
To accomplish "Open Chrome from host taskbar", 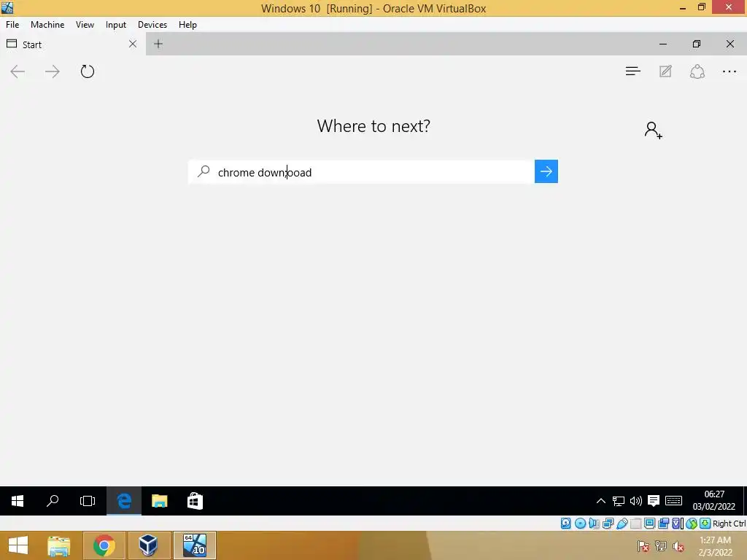I will (104, 545).
